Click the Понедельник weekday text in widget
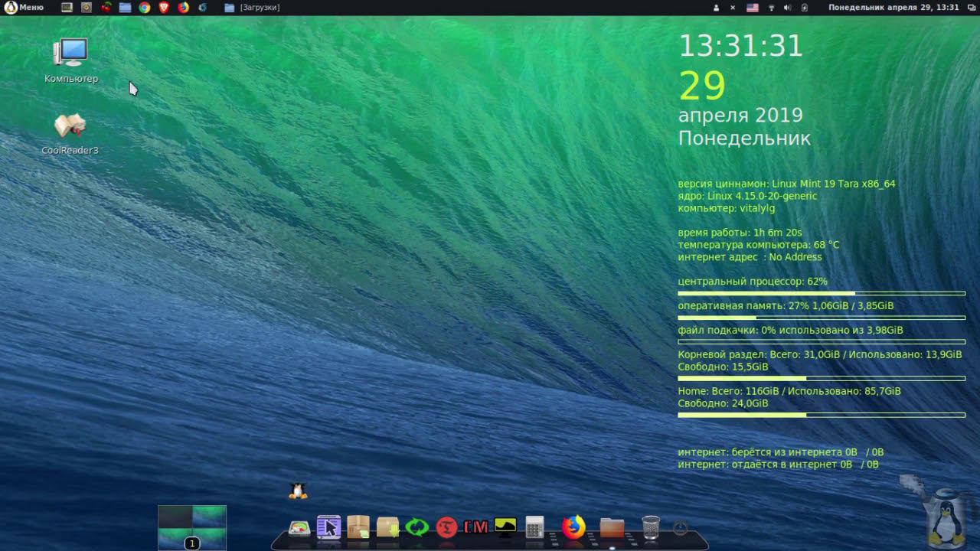Viewport: 980px width, 551px height. 744,139
